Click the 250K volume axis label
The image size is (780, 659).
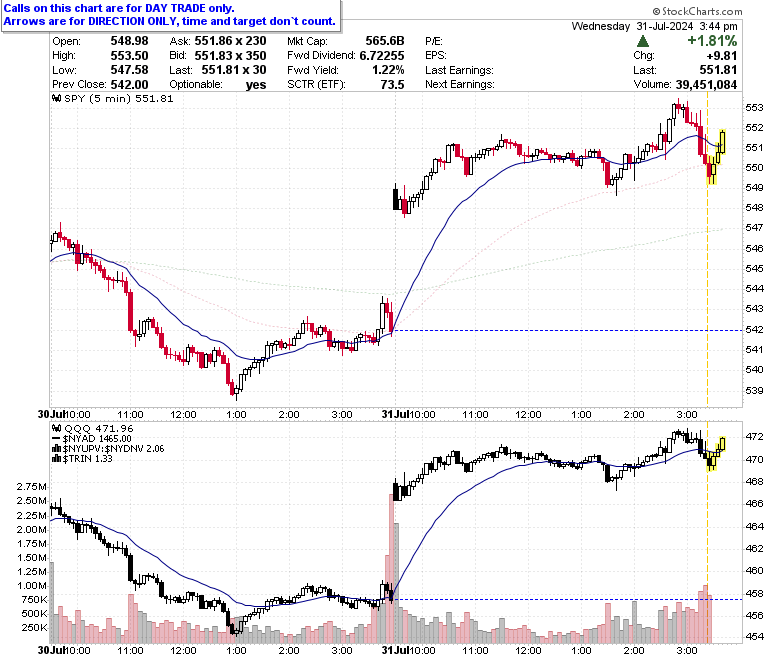click(x=34, y=628)
